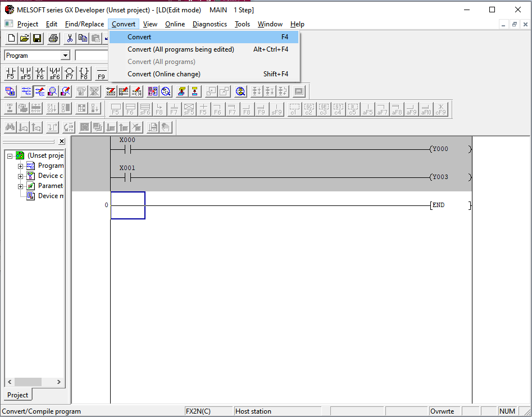Image resolution: width=532 pixels, height=417 pixels.
Task: Expand the Device comment tree node
Action: (x=20, y=176)
